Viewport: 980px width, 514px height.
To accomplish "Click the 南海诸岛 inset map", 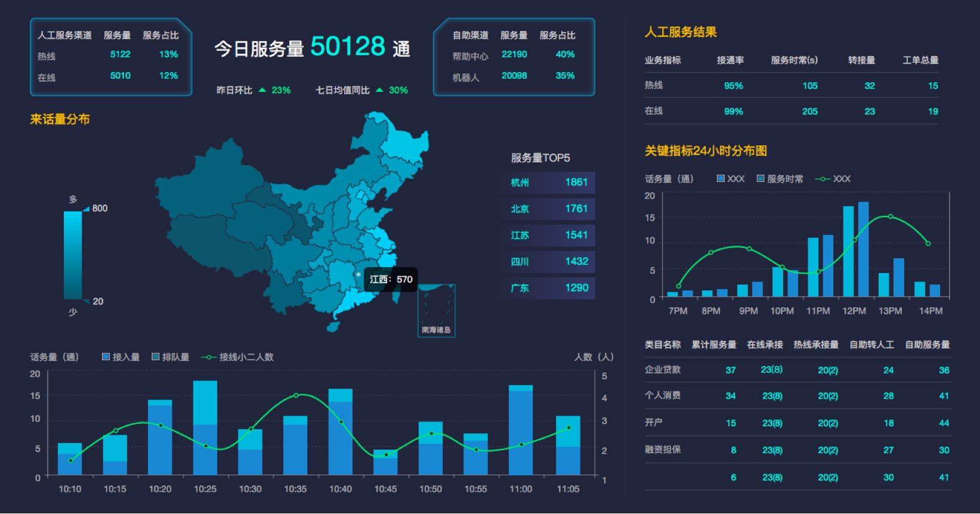I will (436, 310).
